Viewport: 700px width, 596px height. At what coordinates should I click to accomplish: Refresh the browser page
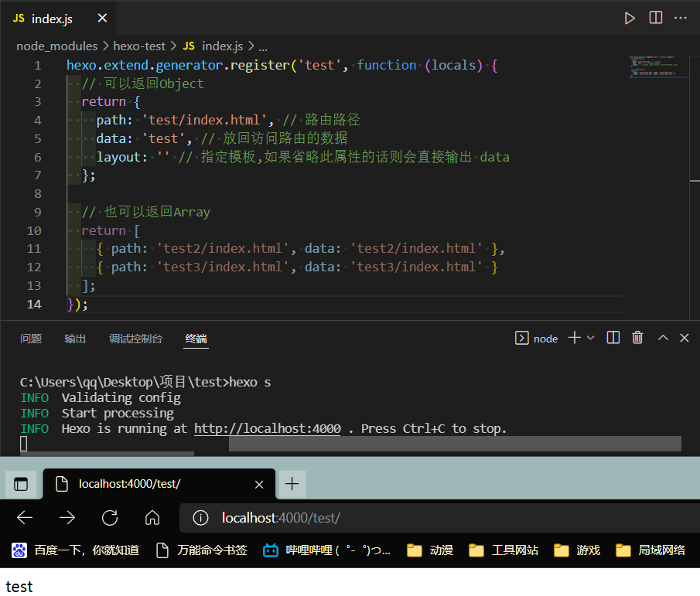click(110, 517)
